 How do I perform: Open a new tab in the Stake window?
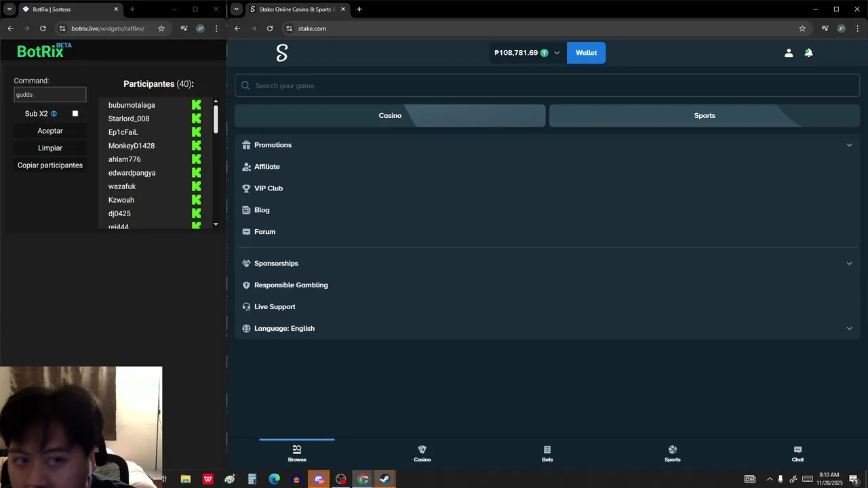(x=359, y=9)
